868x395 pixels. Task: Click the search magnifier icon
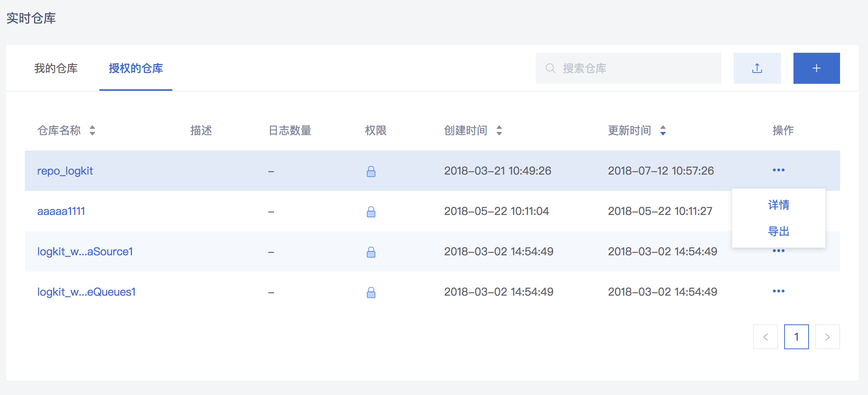click(x=550, y=68)
